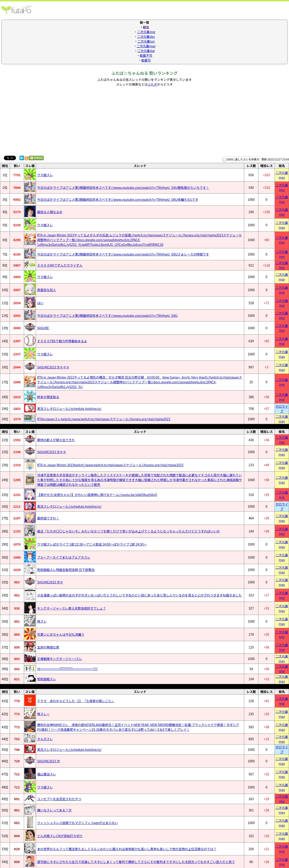The width and height of the screenshot is (289, 868).
Task: Open the orange RSS feed icon
Action: pyautogui.click(x=26, y=158)
